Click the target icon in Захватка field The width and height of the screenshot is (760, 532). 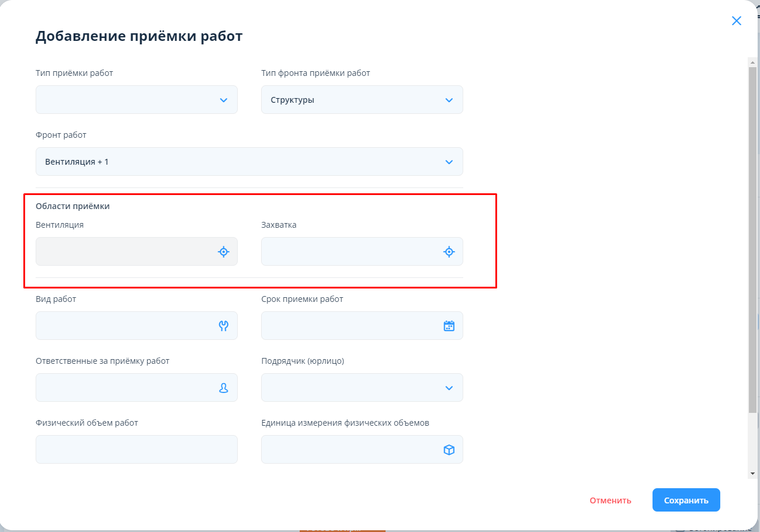point(449,252)
